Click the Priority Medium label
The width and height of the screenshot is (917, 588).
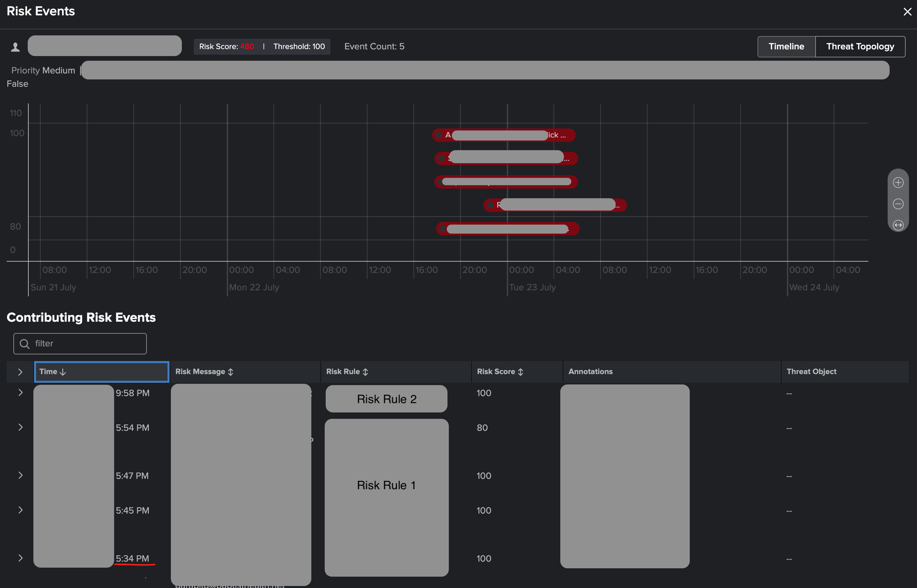coord(43,70)
